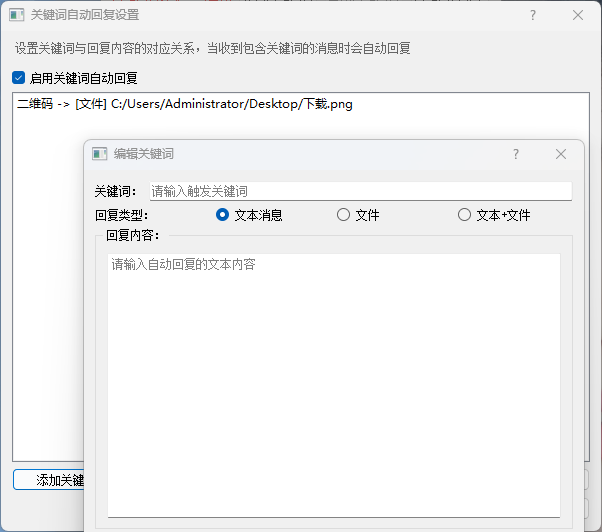This screenshot has height=532, width=602.
Task: Click the 关键词自动回复设置 window title text
Action: pyautogui.click(x=85, y=15)
